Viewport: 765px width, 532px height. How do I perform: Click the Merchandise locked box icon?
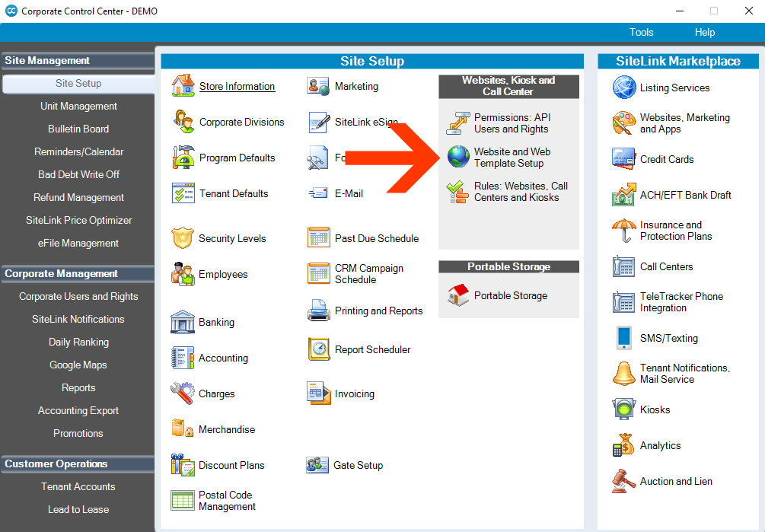[x=183, y=428]
